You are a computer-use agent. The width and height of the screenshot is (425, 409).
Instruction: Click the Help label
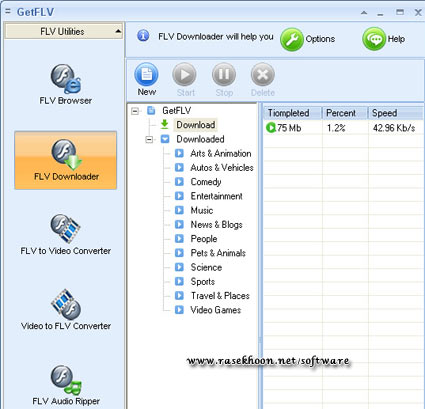point(396,39)
